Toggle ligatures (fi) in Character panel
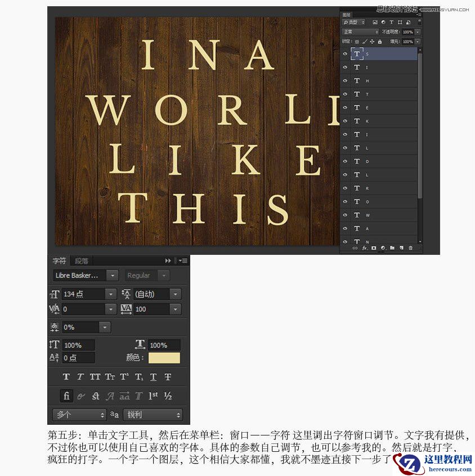475x476 pixels. click(x=66, y=396)
